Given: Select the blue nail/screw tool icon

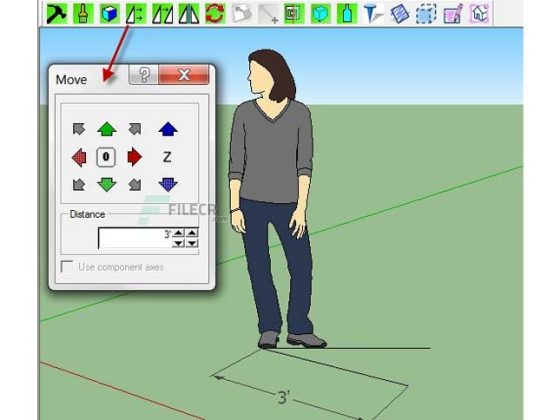Looking at the screenshot, I should 373,14.
